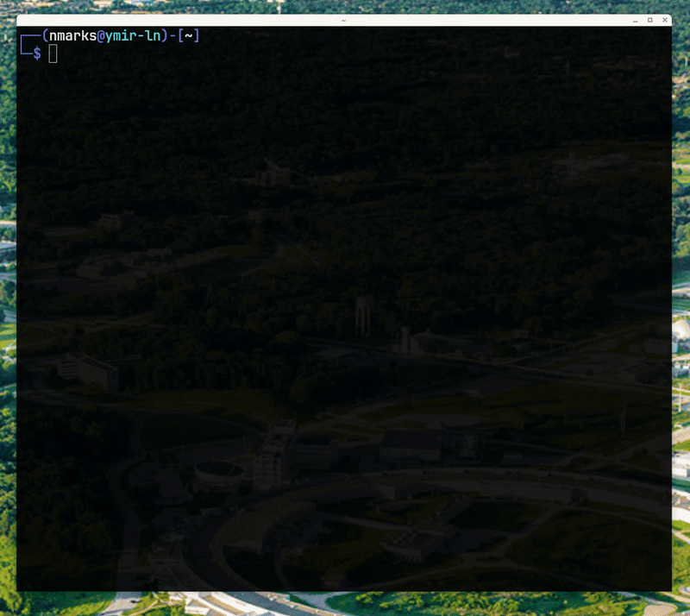The image size is (690, 616).
Task: Minimize the terminal window
Action: pyautogui.click(x=635, y=20)
